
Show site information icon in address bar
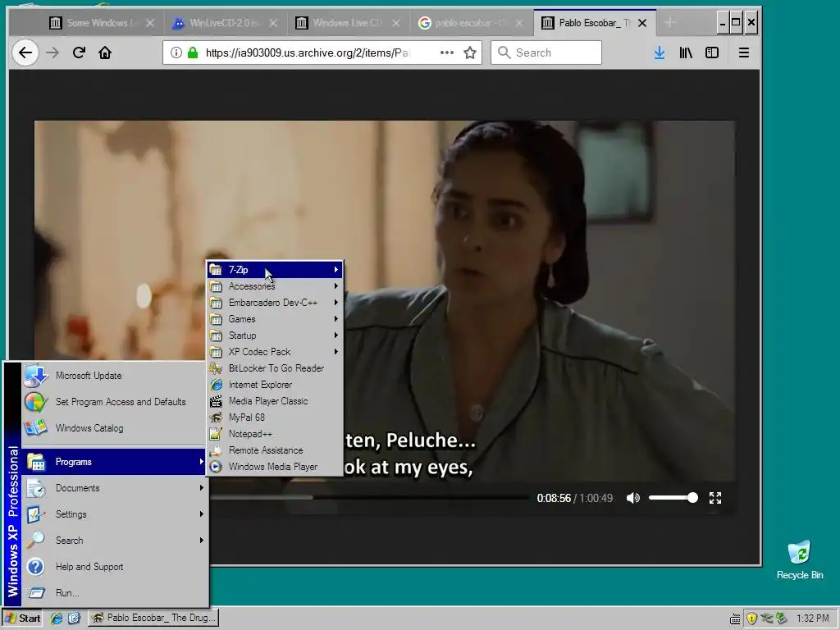tap(176, 52)
